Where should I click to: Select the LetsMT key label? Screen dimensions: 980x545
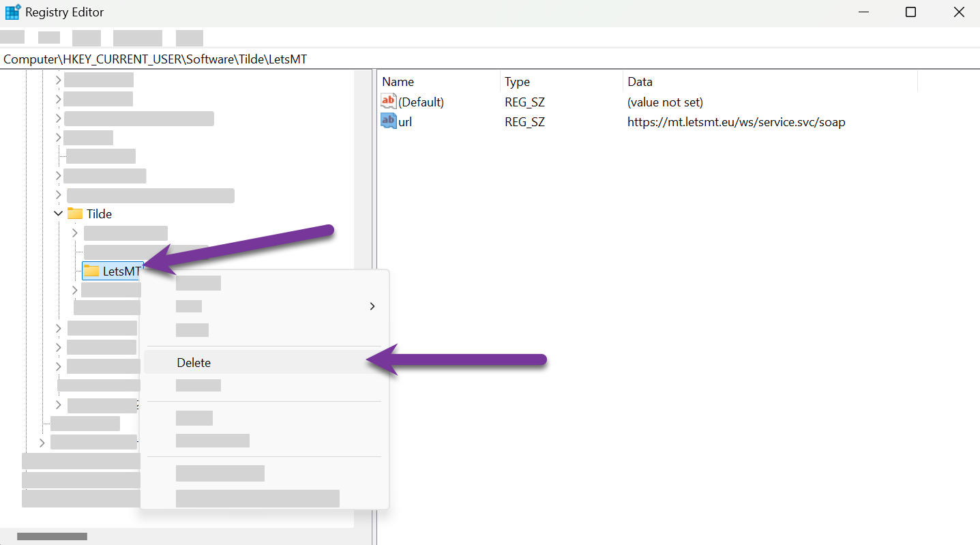[x=122, y=271]
